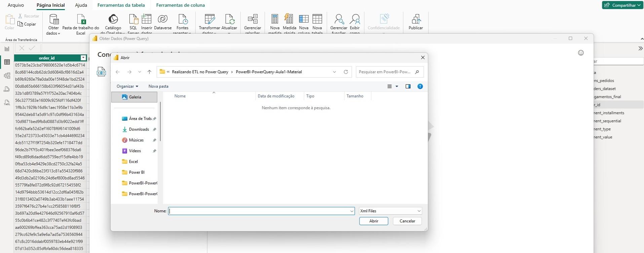644x253 pixels.
Task: Expand the Nome filename history dropdown
Action: click(x=352, y=211)
